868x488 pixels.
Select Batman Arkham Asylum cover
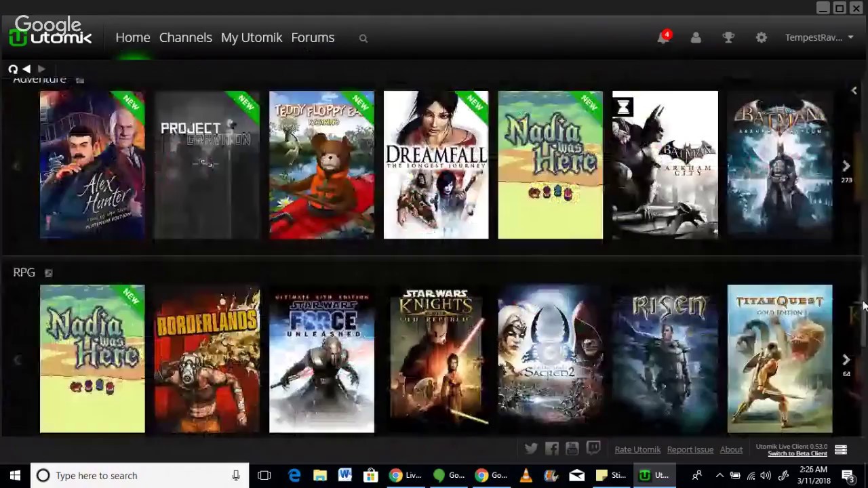pyautogui.click(x=780, y=165)
